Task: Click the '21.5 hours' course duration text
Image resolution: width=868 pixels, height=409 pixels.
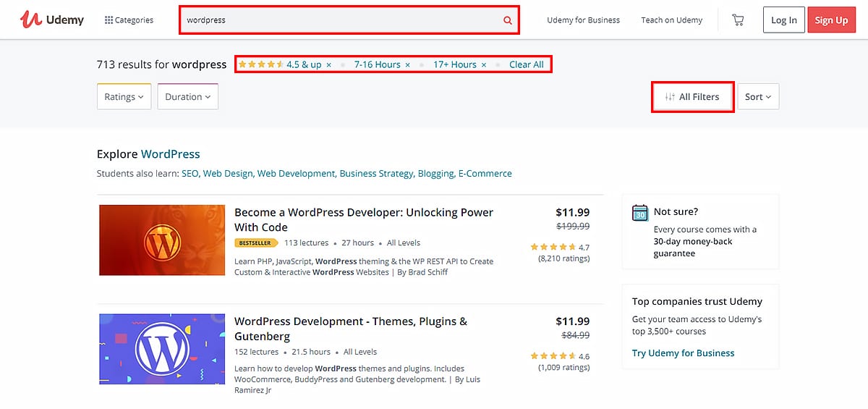Action: pyautogui.click(x=311, y=352)
